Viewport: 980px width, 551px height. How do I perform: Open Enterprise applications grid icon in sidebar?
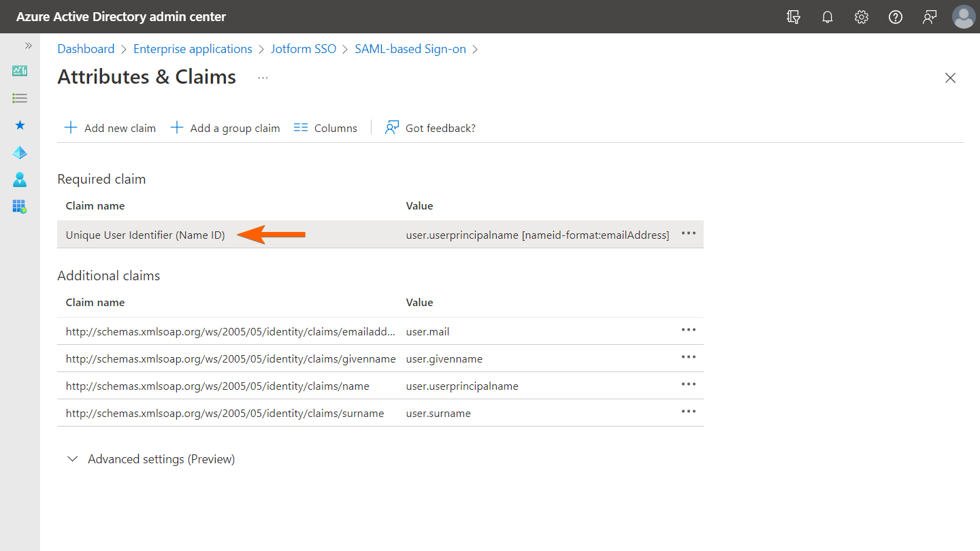(20, 206)
